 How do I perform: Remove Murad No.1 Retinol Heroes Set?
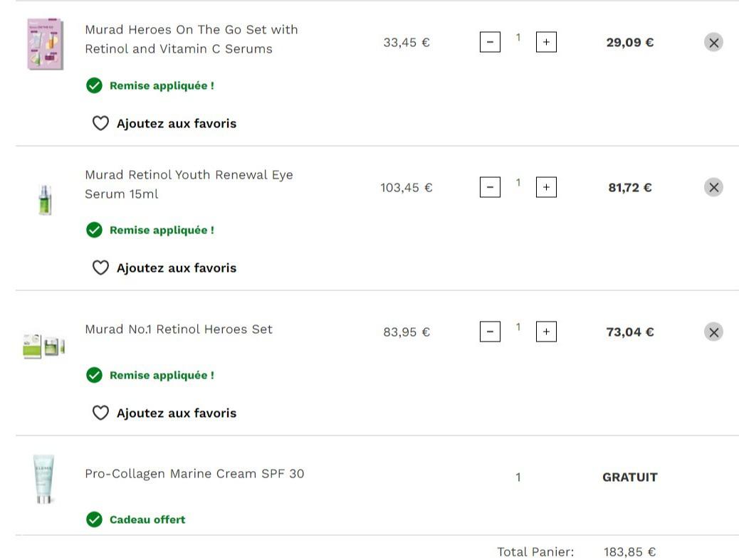713,332
